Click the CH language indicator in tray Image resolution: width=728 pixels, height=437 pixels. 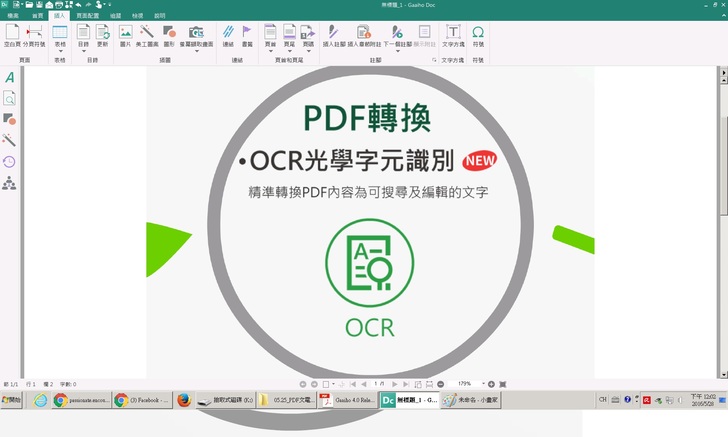point(603,399)
